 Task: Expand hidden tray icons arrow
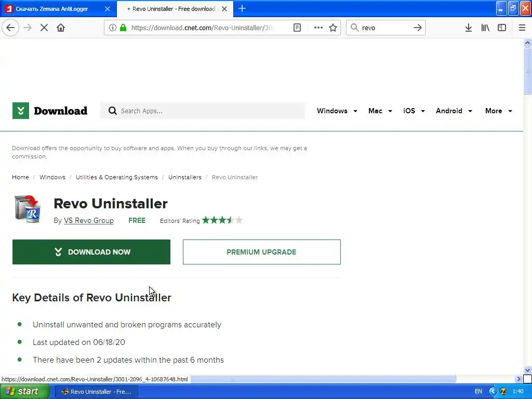tap(493, 391)
